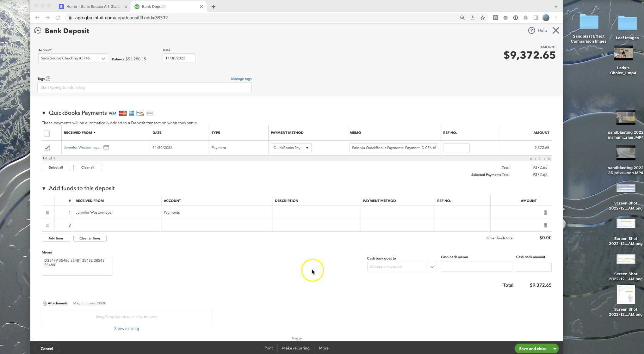The width and height of the screenshot is (644, 354).
Task: Collapse the QuickBooks Payments section
Action: 44,113
